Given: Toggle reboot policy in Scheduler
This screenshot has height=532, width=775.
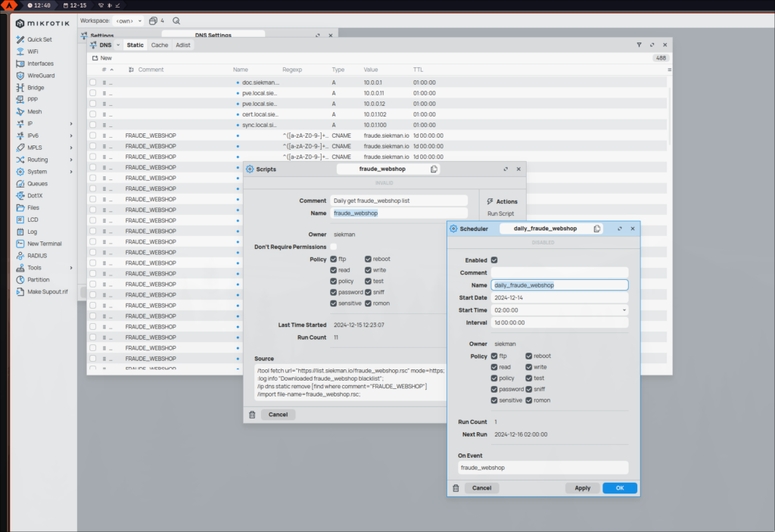Looking at the screenshot, I should coord(529,356).
